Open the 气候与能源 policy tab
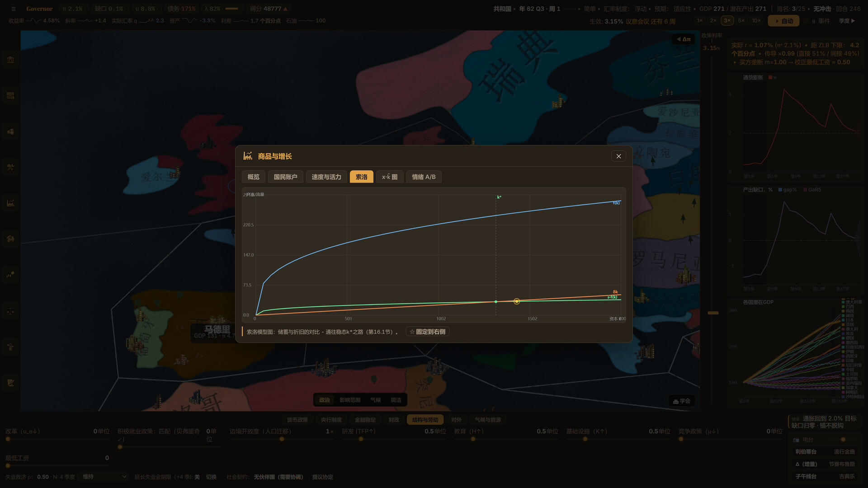Viewport: 868px width, 488px height. point(488,420)
